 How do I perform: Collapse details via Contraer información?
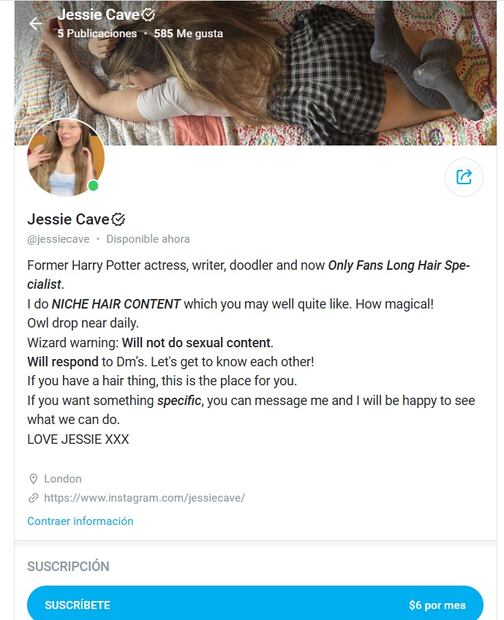[x=80, y=521]
